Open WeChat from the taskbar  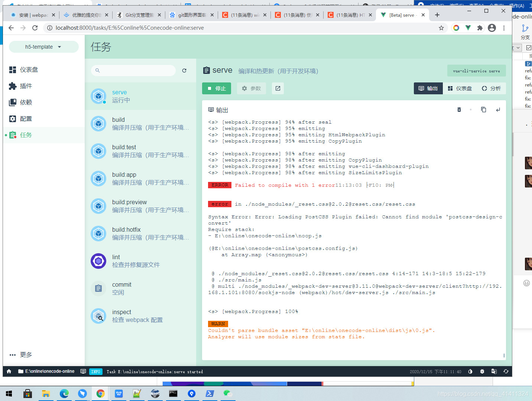coord(227,394)
